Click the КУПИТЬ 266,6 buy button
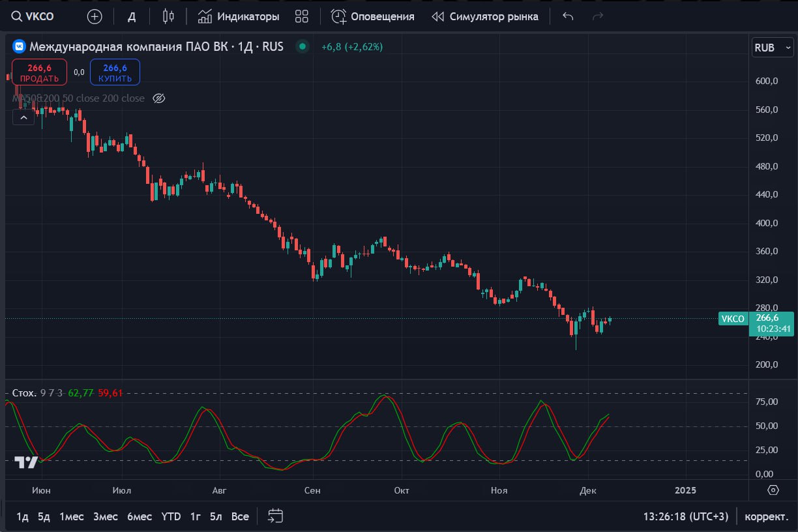 pyautogui.click(x=115, y=72)
